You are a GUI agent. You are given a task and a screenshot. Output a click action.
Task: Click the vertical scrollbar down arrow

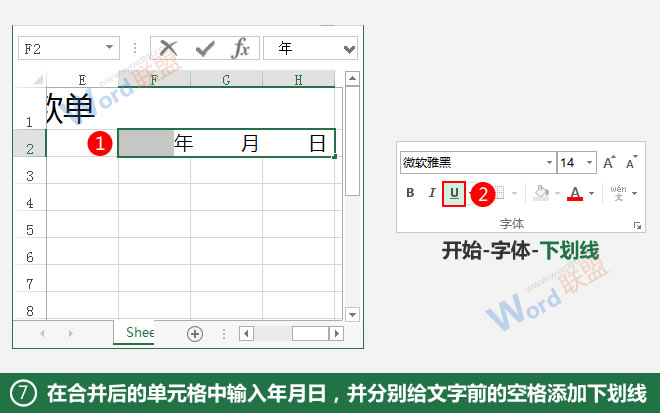point(352,314)
